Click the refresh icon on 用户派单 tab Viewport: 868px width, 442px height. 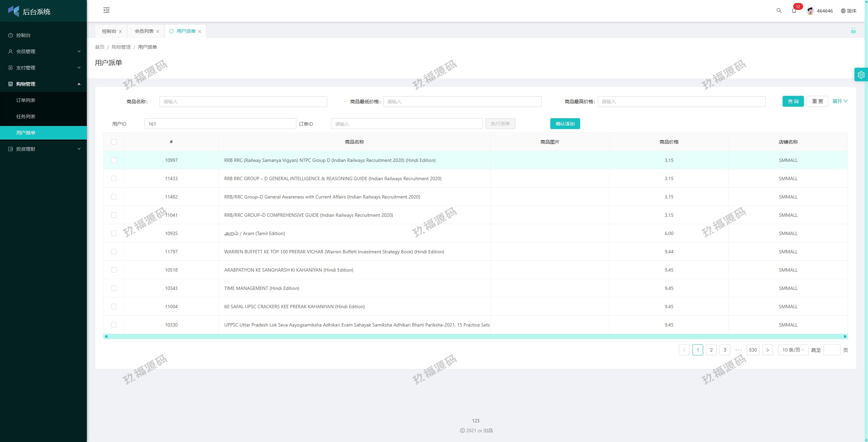[172, 31]
